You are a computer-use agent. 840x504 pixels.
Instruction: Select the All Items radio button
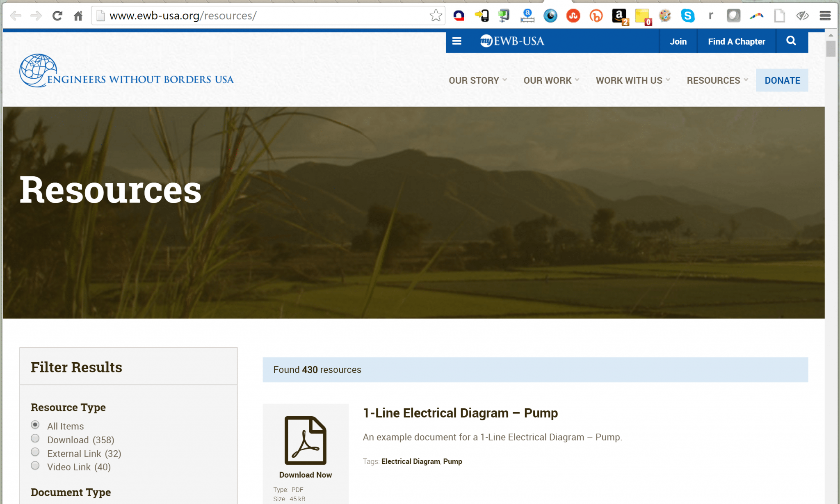coord(35,424)
